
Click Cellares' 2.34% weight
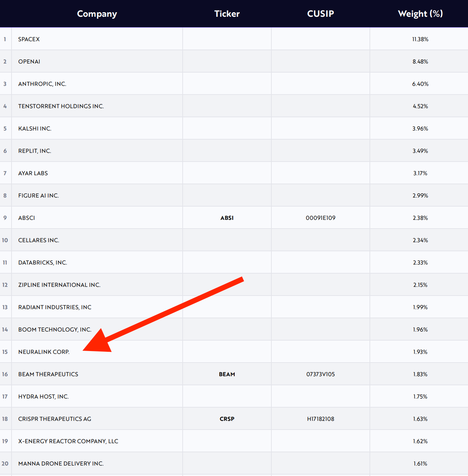[420, 240]
